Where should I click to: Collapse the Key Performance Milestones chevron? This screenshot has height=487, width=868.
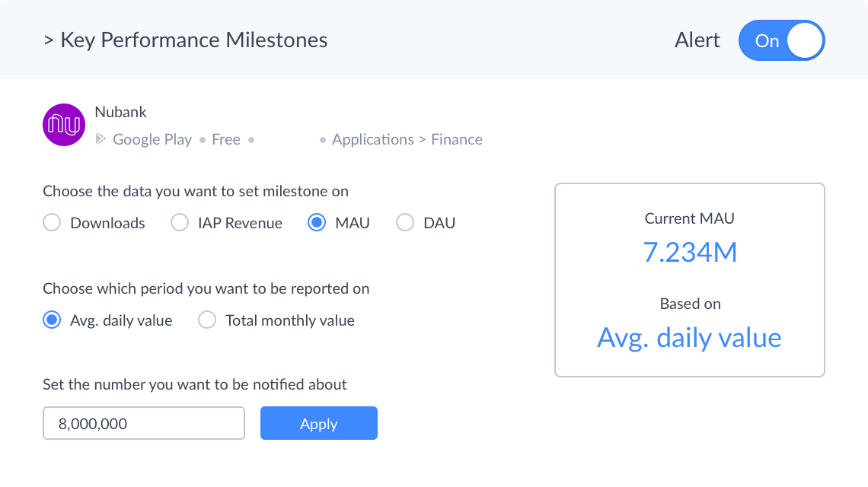tap(48, 40)
